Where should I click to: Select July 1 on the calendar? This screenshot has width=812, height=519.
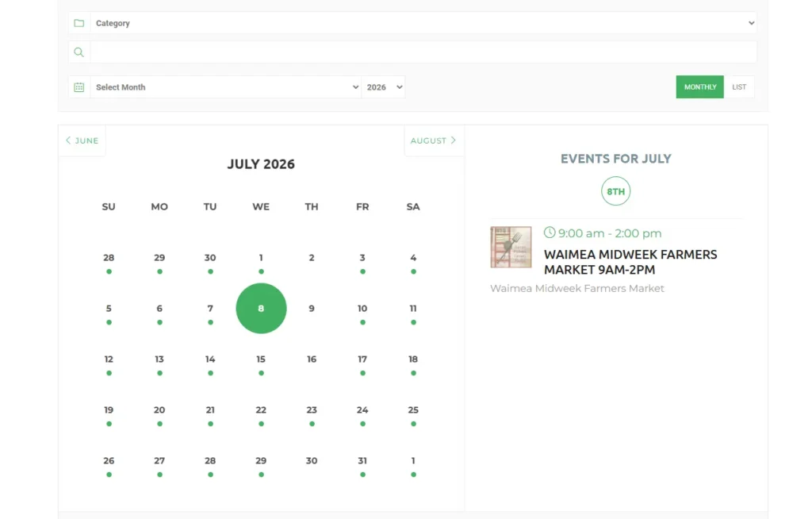261,258
